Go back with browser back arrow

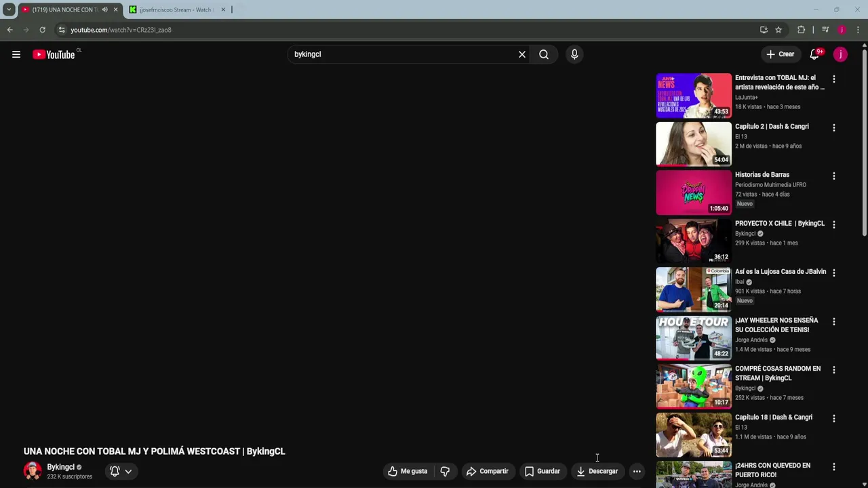tap(9, 30)
